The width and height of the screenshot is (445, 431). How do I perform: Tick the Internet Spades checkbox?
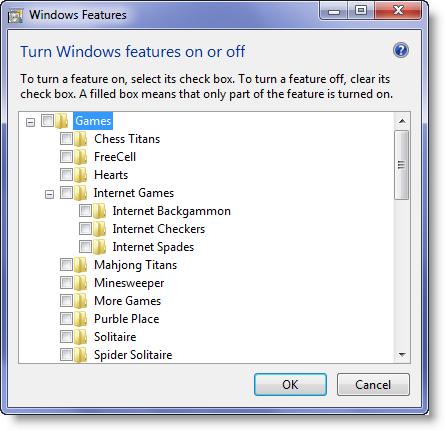[x=85, y=246]
